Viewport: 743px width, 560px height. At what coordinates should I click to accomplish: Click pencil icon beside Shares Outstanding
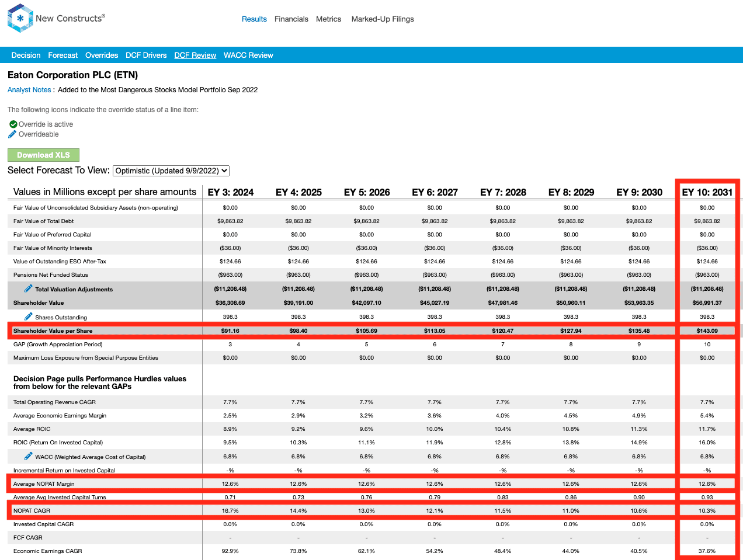point(28,316)
